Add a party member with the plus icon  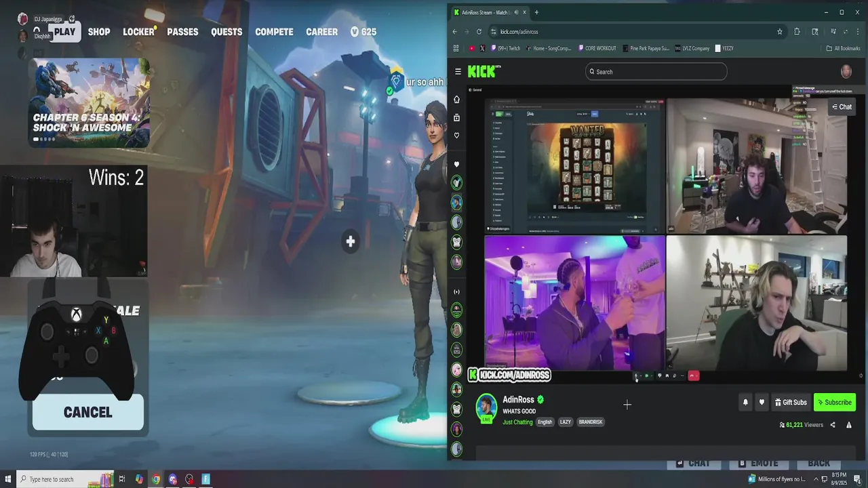click(x=350, y=241)
